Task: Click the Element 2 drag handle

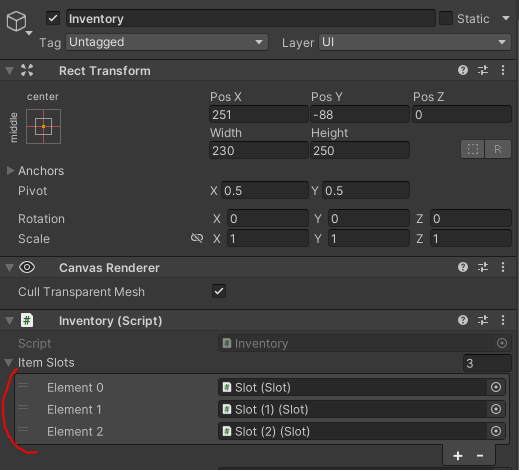Action: click(23, 430)
